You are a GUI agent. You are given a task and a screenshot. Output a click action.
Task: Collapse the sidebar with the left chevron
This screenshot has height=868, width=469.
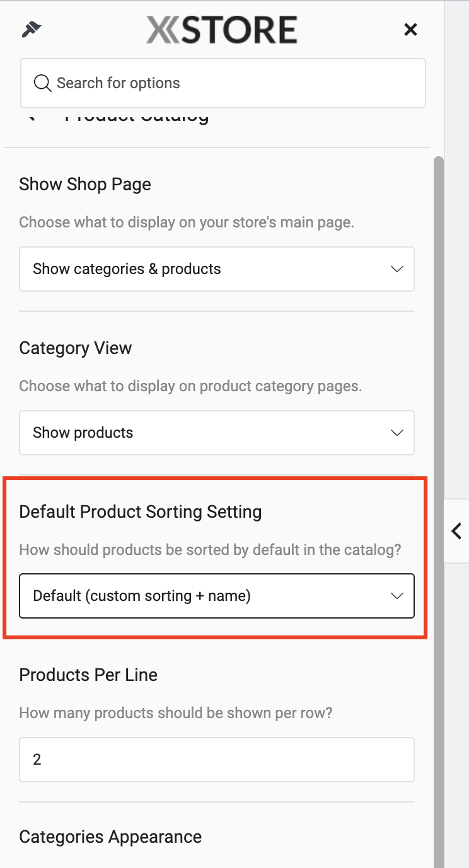pos(456,531)
